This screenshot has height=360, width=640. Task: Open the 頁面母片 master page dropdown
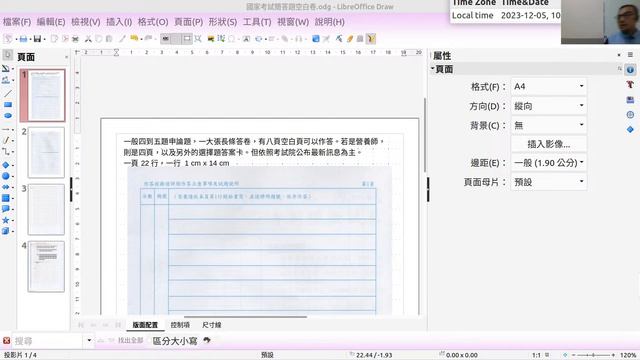pyautogui.click(x=549, y=182)
